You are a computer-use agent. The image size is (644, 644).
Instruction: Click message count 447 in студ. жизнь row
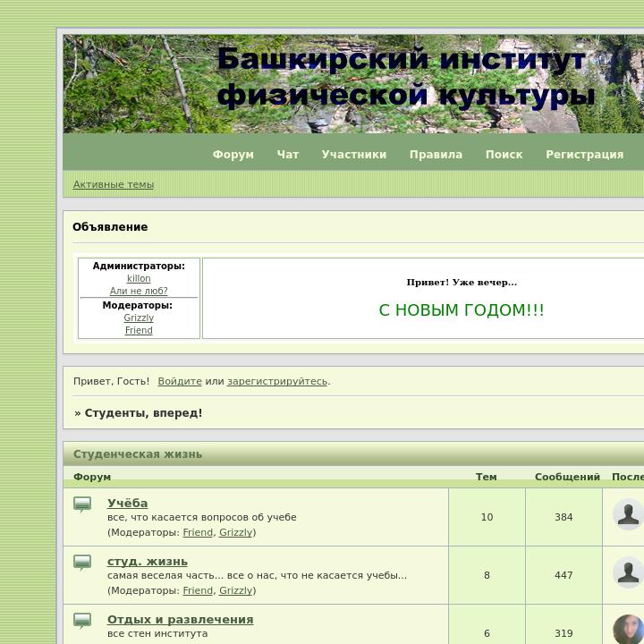click(x=563, y=575)
